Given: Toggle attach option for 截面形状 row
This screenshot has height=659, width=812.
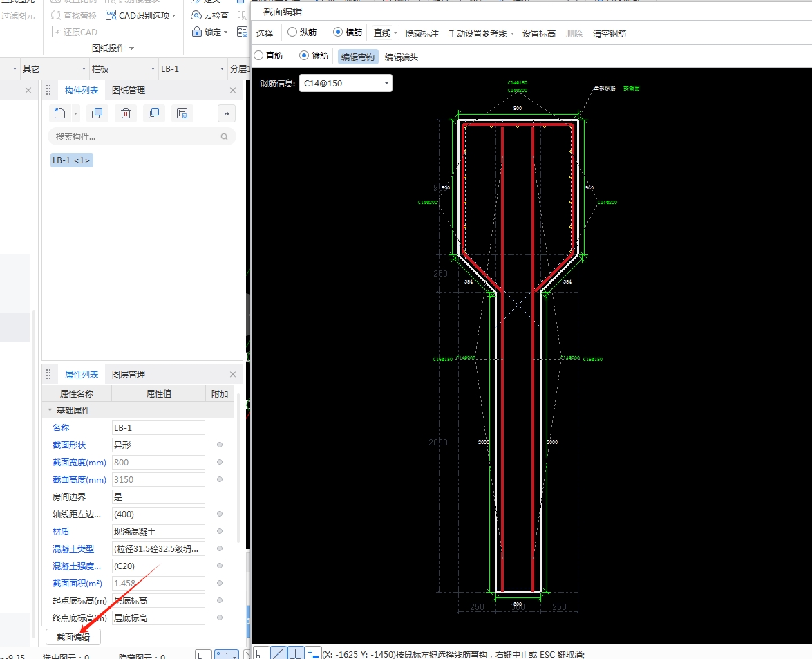Looking at the screenshot, I should point(220,445).
